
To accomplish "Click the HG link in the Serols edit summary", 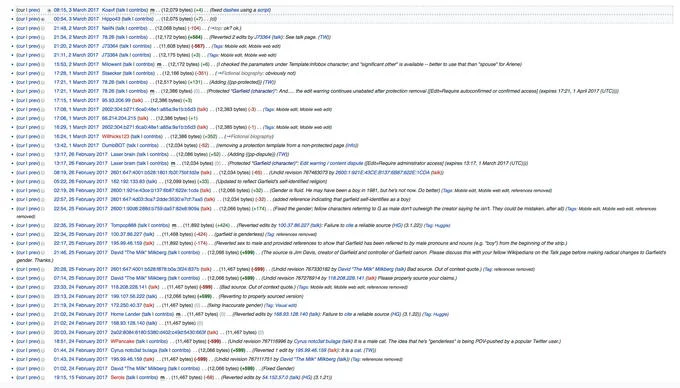I will 306,378.
